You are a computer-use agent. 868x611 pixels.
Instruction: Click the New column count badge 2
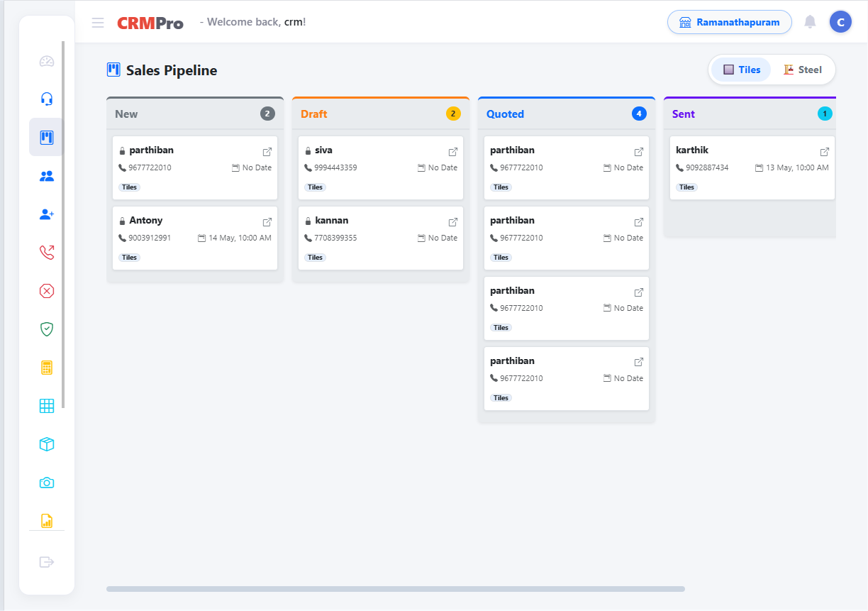point(267,114)
